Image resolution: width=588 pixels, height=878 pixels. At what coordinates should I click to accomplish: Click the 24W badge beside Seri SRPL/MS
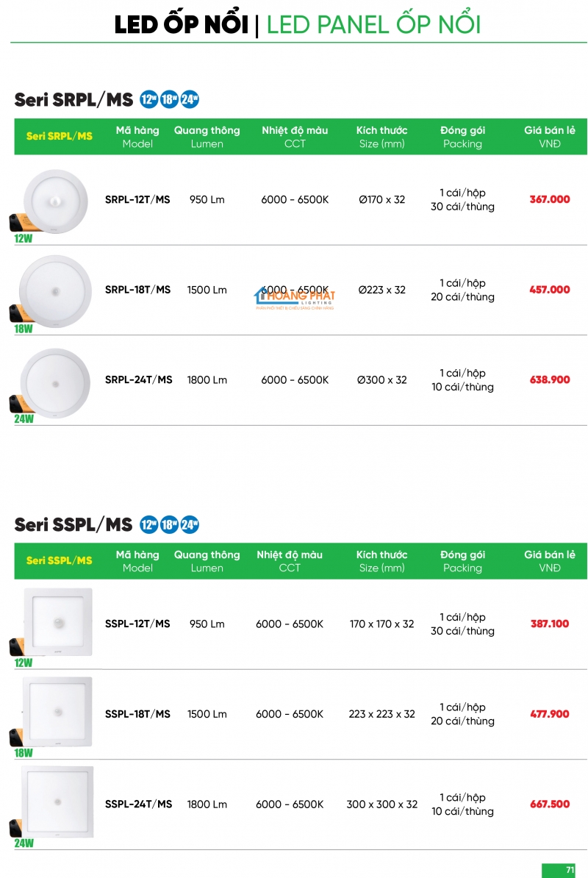click(189, 99)
